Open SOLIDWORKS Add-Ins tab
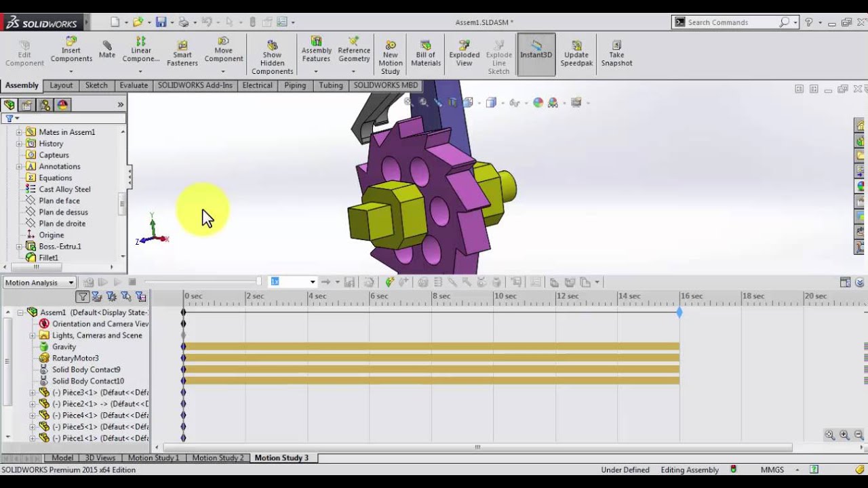Viewport: 868px width, 488px height. click(195, 85)
